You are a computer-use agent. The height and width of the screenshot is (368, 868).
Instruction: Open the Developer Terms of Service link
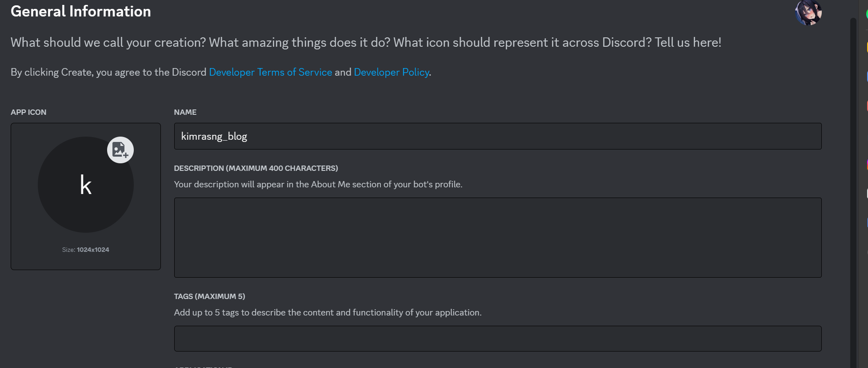271,72
